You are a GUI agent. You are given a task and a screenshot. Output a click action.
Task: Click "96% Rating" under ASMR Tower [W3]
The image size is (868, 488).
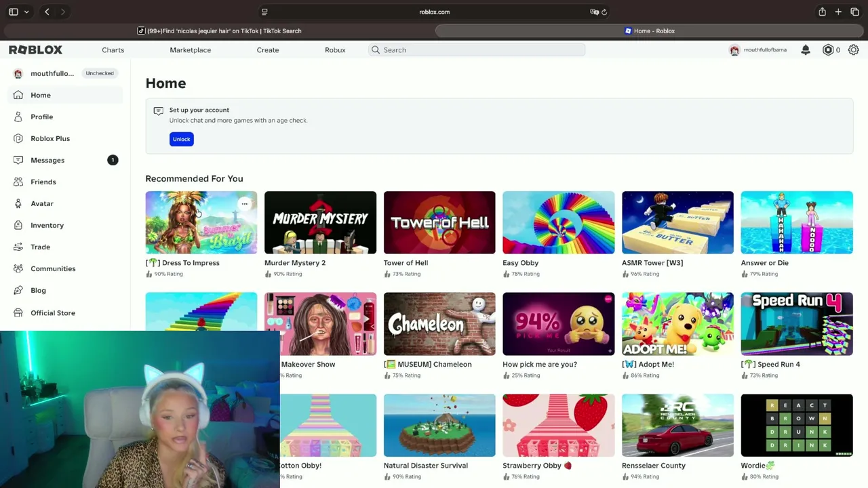pyautogui.click(x=645, y=274)
